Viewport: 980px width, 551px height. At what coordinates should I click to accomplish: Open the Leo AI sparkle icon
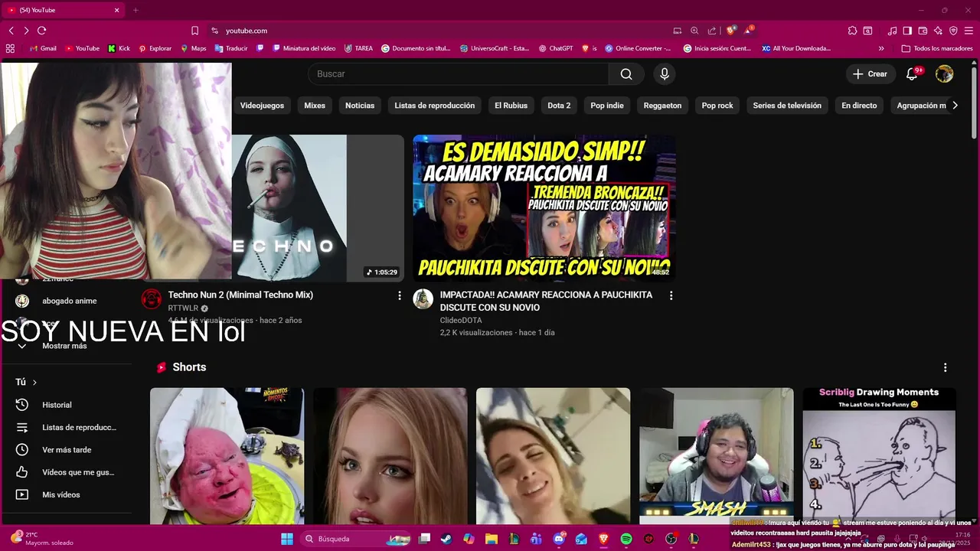[x=938, y=31]
